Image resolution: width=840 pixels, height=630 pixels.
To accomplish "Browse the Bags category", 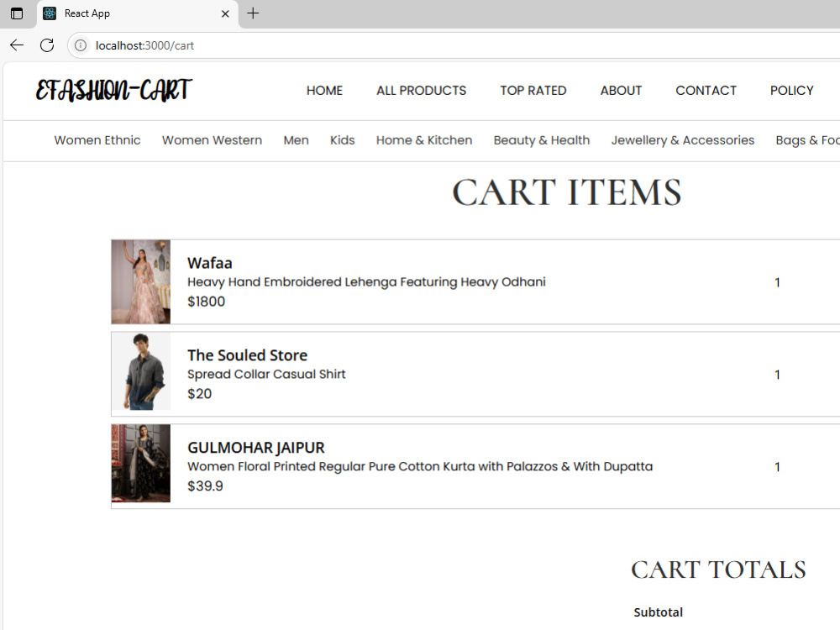I will coord(807,140).
